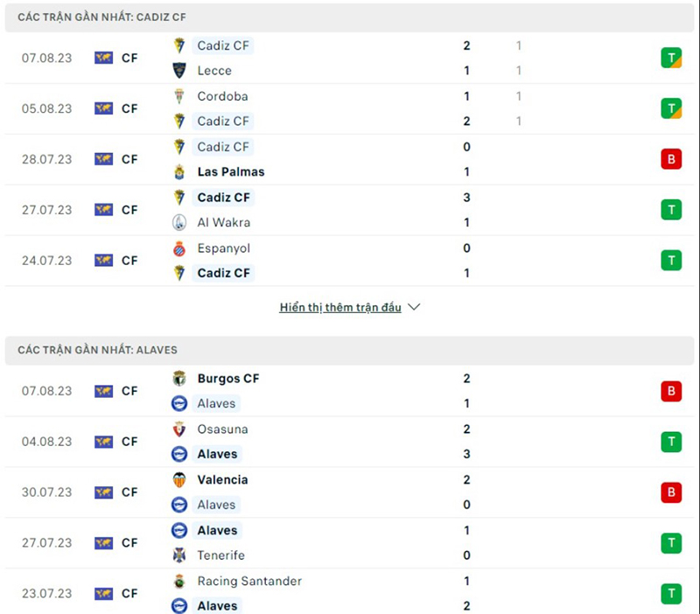This screenshot has width=700, height=614.
Task: Click the Tenerife team logo
Action: pyautogui.click(x=179, y=555)
